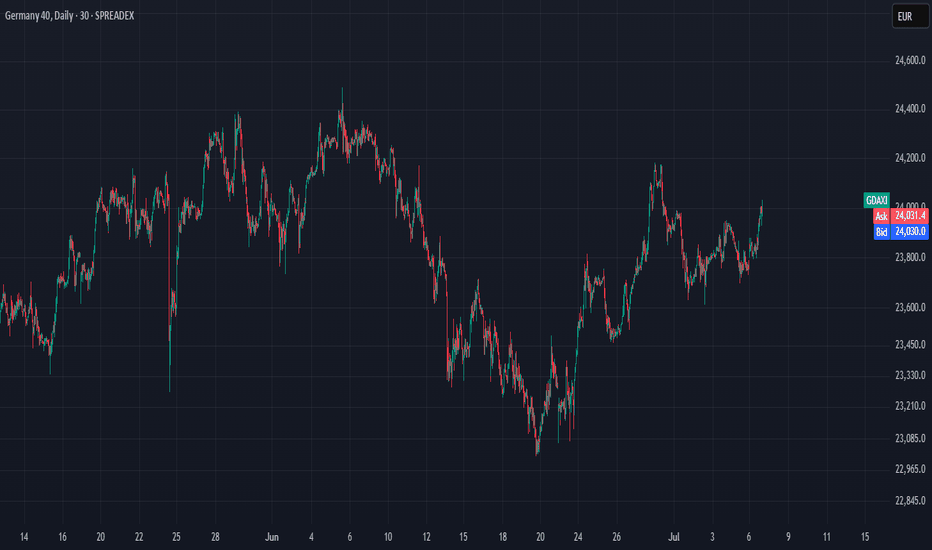
Task: Click date 28 on the time axis
Action: 215,537
